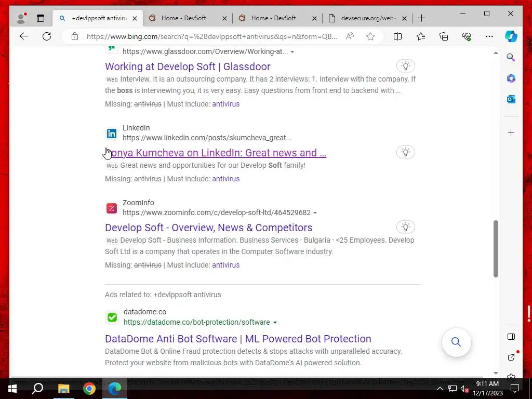Screen dimensions: 532x399
Task: Open Outlook sidebar icon
Action: tap(511, 99)
